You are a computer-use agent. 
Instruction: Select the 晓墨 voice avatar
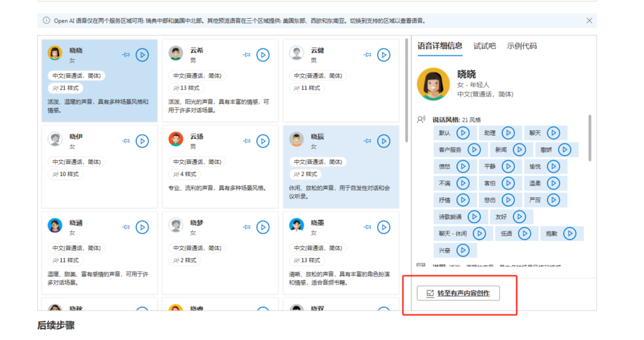tap(296, 226)
